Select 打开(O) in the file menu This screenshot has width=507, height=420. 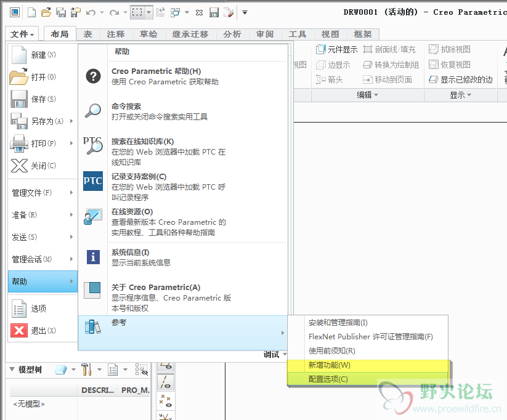tap(43, 77)
